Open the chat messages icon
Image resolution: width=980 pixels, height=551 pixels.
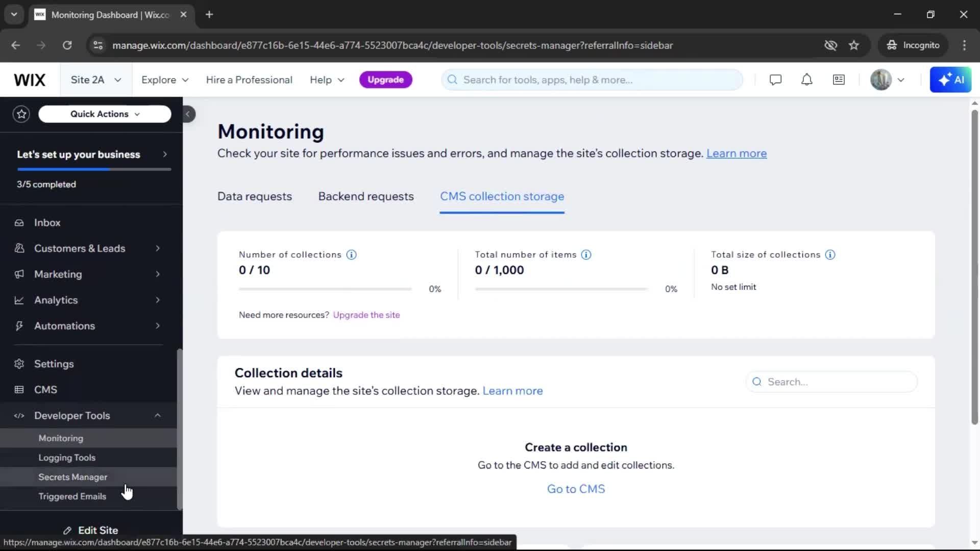point(775,80)
